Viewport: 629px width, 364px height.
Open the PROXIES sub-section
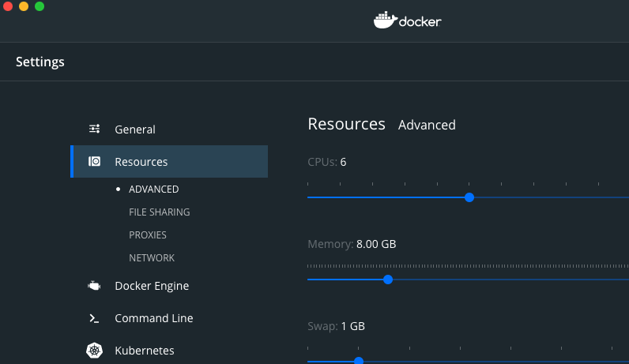pos(147,235)
